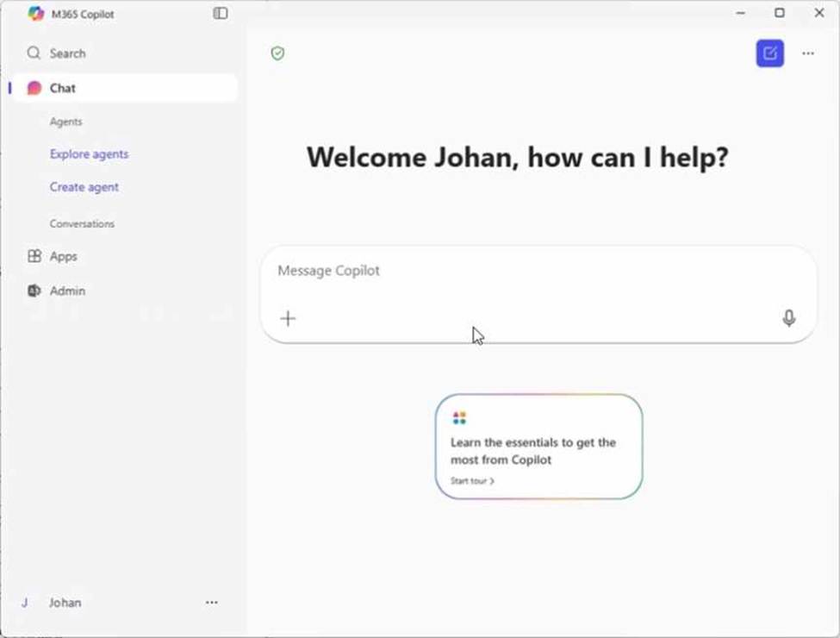Start a new chat with compose icon
This screenshot has width=840, height=638.
pos(769,53)
